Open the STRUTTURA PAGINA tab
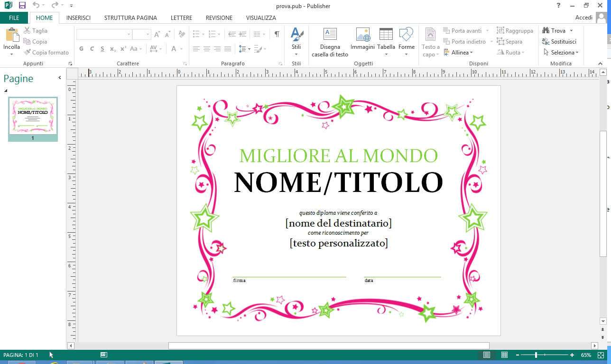Image resolution: width=611 pixels, height=364 pixels. (130, 18)
